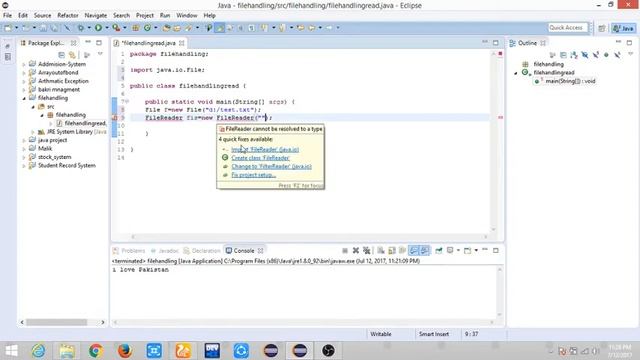This screenshot has height=360, width=640.
Task: Toggle Link with Editor in Package Explorer
Action: coord(72,54)
